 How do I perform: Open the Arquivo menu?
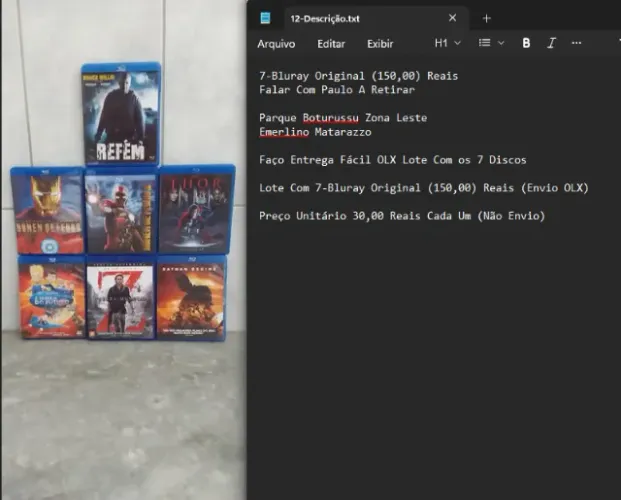pos(276,44)
